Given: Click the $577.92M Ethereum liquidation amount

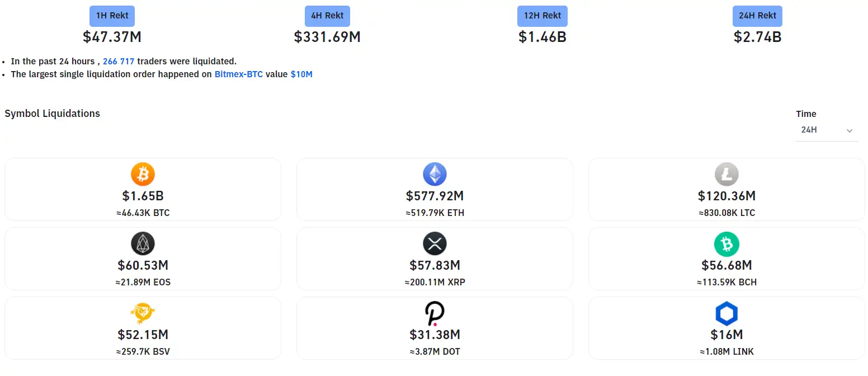Looking at the screenshot, I should click(x=435, y=196).
